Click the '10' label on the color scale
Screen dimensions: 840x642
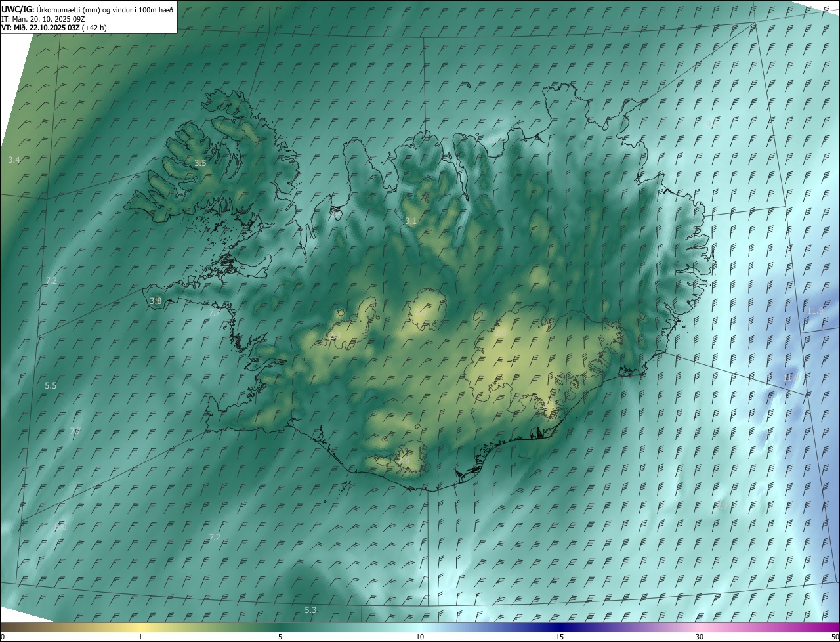pos(420,637)
